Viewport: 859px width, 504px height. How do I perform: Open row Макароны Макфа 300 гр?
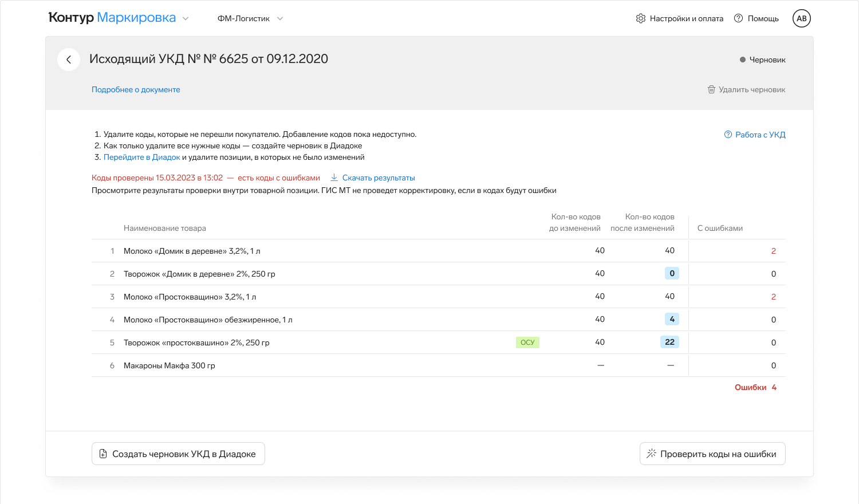click(x=439, y=365)
